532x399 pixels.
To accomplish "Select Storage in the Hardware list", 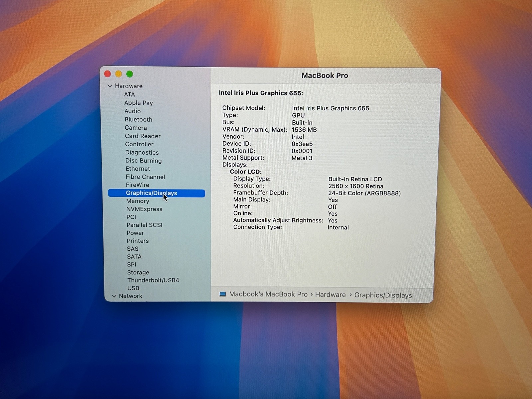I will point(138,273).
